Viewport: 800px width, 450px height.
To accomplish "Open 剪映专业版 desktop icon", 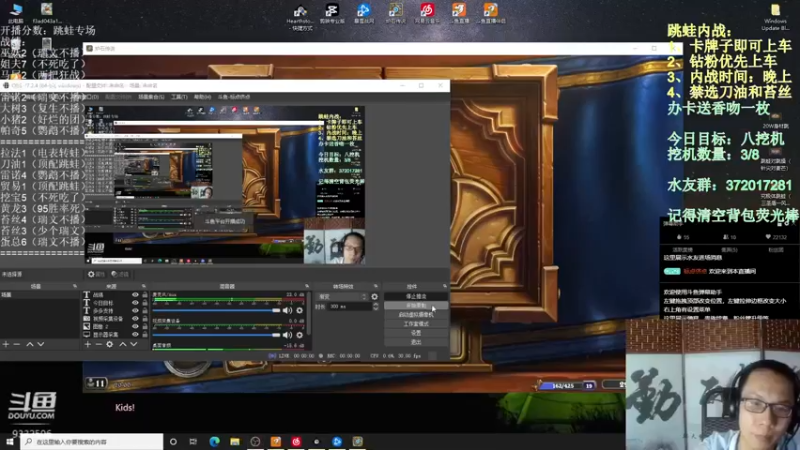I will point(332,14).
